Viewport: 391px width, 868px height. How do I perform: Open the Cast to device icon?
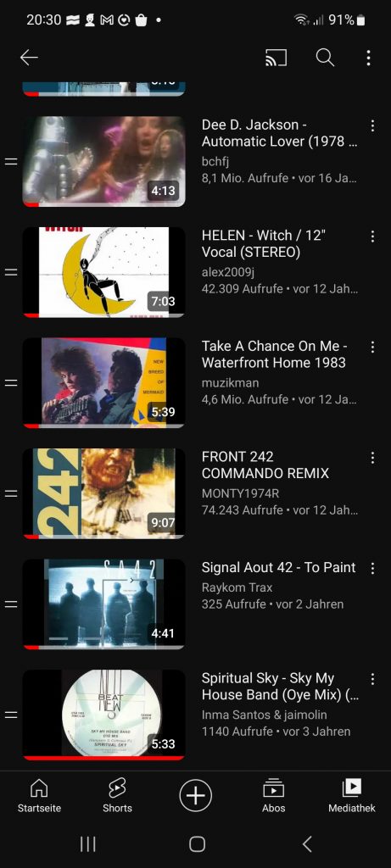[276, 58]
